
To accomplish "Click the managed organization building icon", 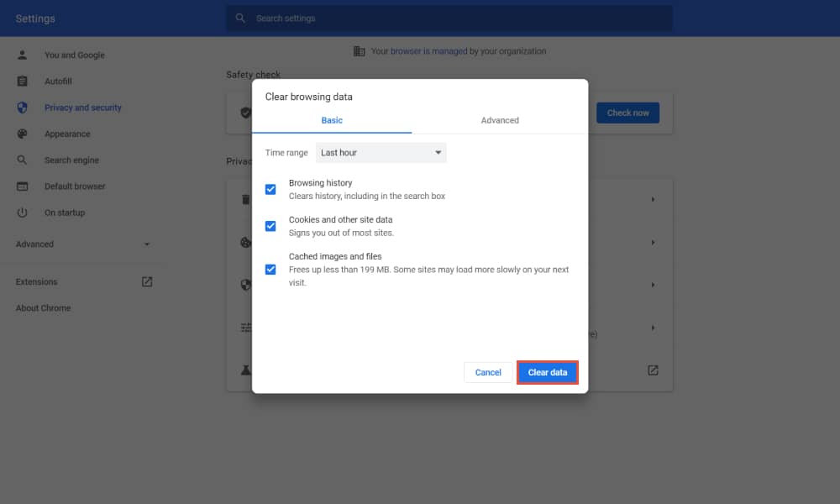I will pos(359,51).
